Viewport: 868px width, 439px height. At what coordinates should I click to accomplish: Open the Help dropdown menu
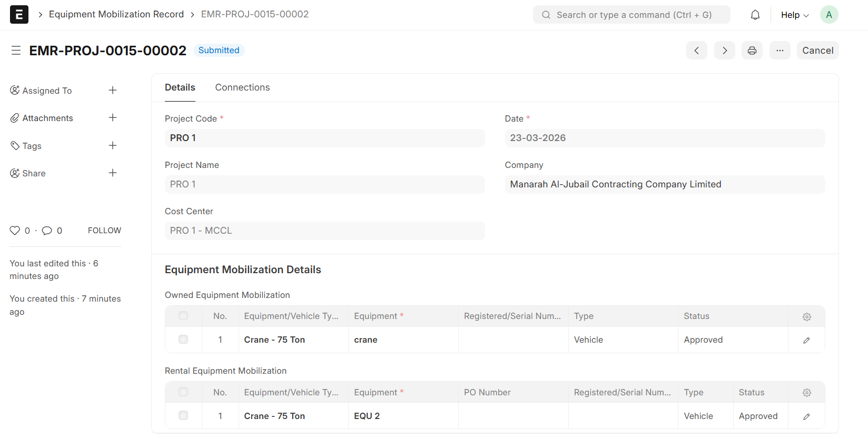coord(794,15)
